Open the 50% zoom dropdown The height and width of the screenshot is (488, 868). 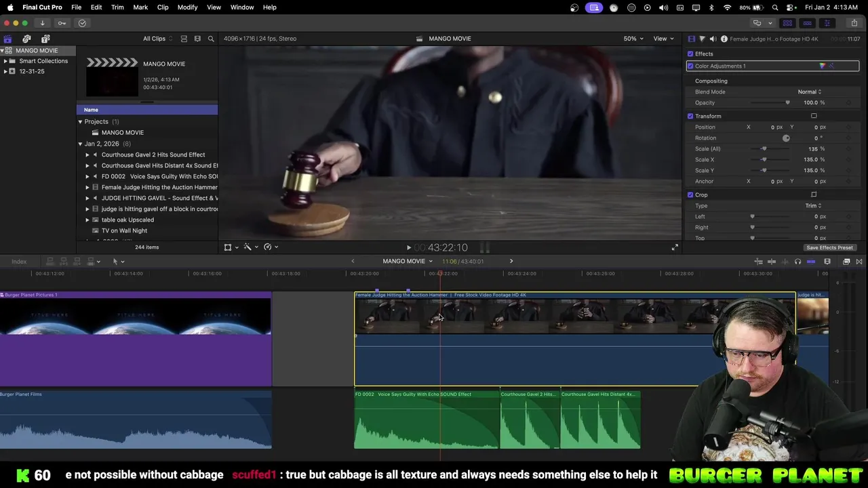tap(634, 39)
